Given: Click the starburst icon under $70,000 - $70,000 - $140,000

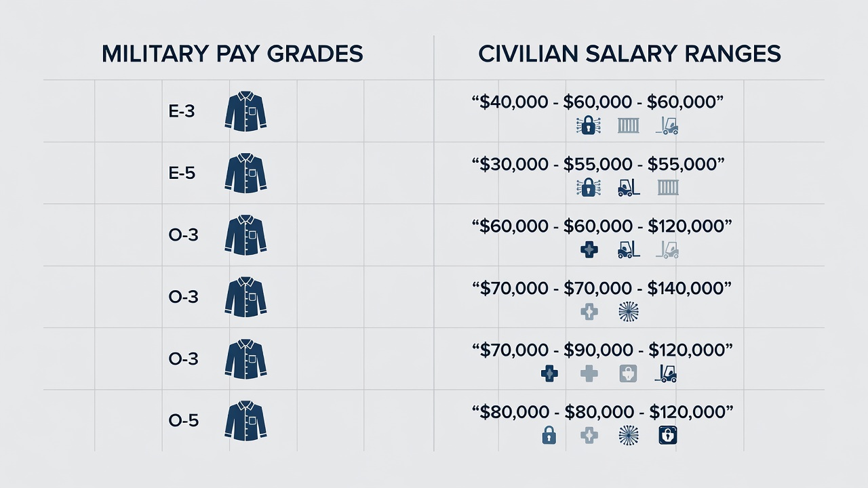Looking at the screenshot, I should (x=629, y=312).
